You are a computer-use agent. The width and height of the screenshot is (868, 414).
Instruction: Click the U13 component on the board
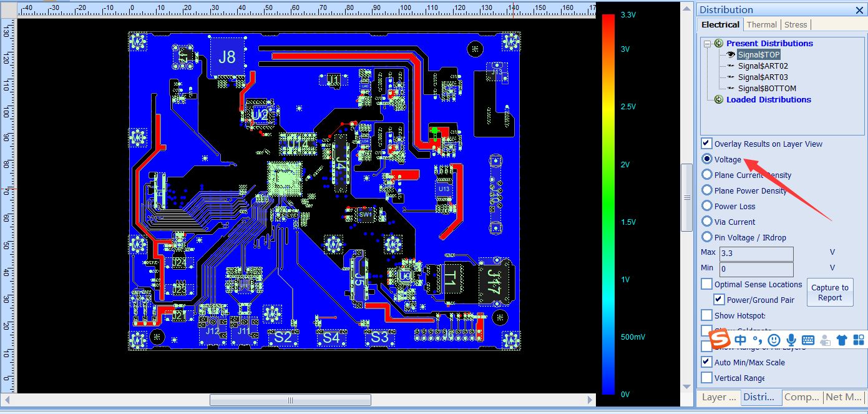444,188
